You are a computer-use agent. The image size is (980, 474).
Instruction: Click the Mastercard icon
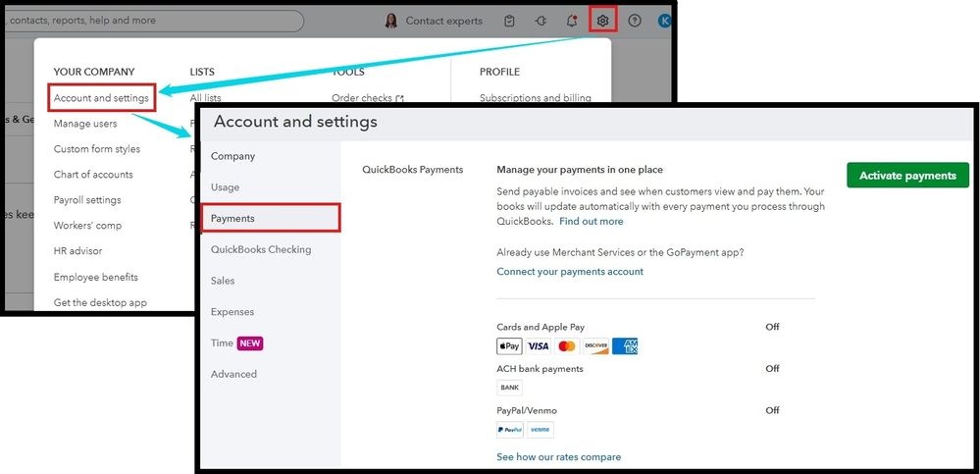[567, 345]
